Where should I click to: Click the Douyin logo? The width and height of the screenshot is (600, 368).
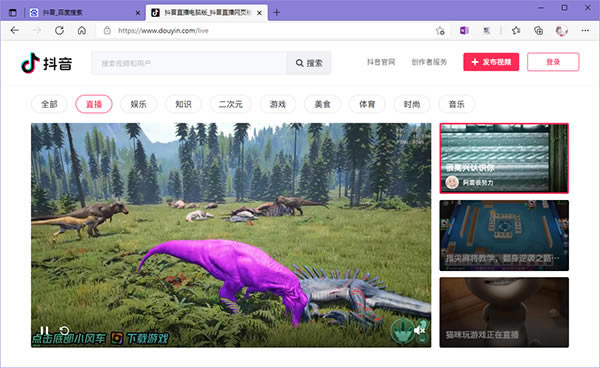[x=47, y=63]
